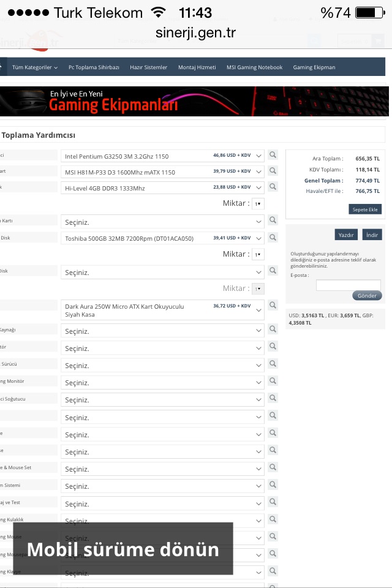Expand the MSI H81M-P33 motherboard dropdown
The height and width of the screenshot is (588, 392).
(x=162, y=172)
